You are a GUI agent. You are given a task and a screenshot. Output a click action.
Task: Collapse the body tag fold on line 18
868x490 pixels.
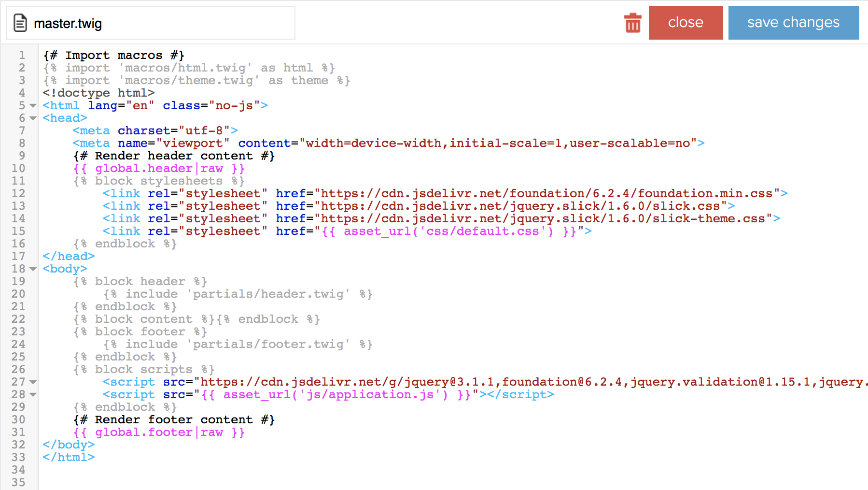33,269
